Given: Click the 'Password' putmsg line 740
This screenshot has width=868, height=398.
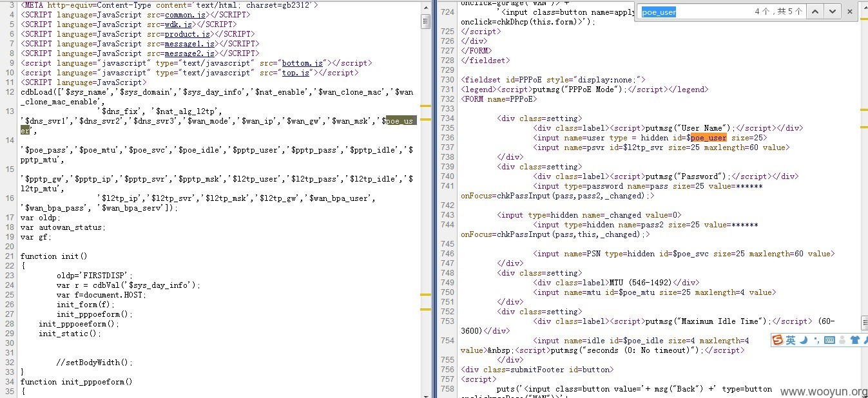Looking at the screenshot, I should pyautogui.click(x=666, y=176).
